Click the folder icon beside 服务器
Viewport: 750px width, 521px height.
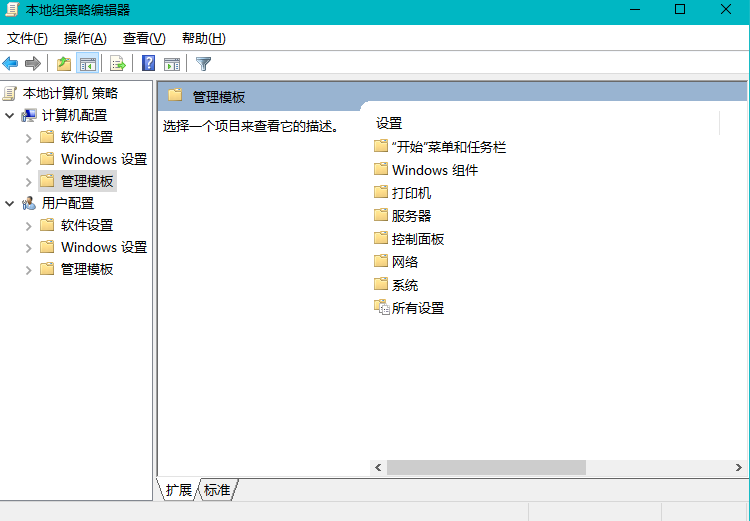point(381,215)
